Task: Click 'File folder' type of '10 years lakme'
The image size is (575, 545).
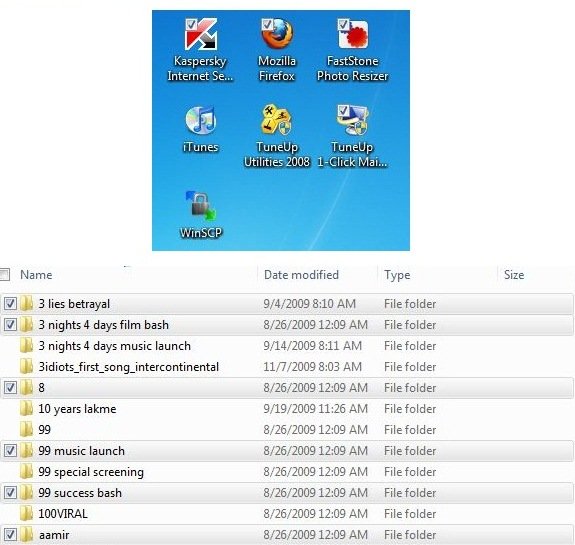Action: click(410, 409)
